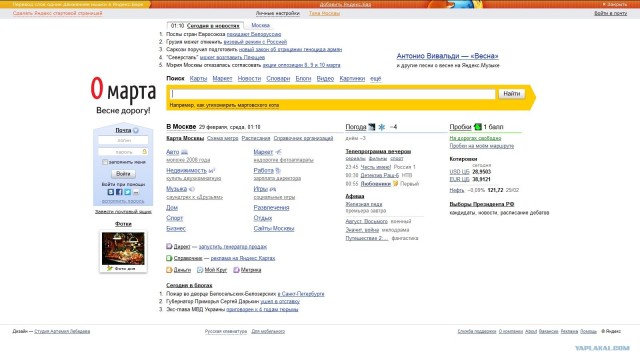Click 'Сделать Яндекс стартовой страницей' link
Screen dimensions: 640x360
58,13
